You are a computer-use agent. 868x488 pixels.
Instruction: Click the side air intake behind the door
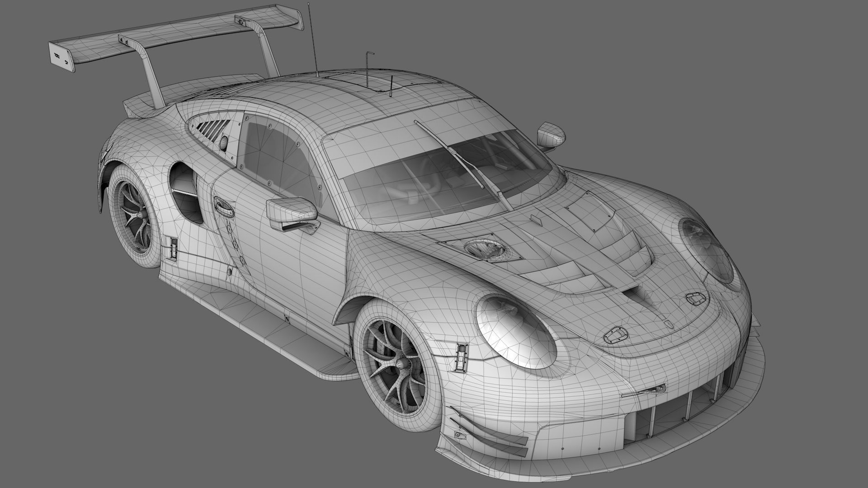point(185,193)
